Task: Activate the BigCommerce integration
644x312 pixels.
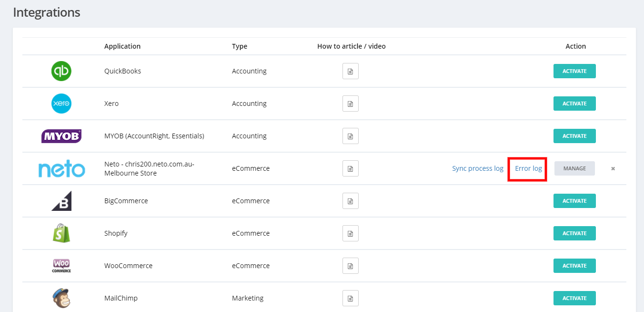Action: point(574,201)
